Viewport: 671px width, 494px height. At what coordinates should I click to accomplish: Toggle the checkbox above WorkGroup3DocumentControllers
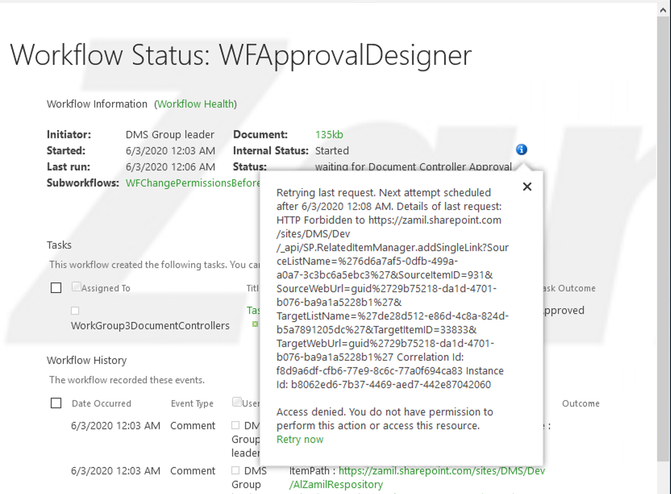75,310
